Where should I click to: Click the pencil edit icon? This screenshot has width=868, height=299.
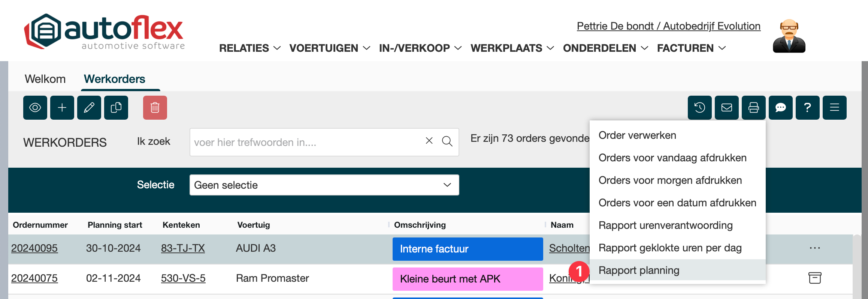click(89, 108)
